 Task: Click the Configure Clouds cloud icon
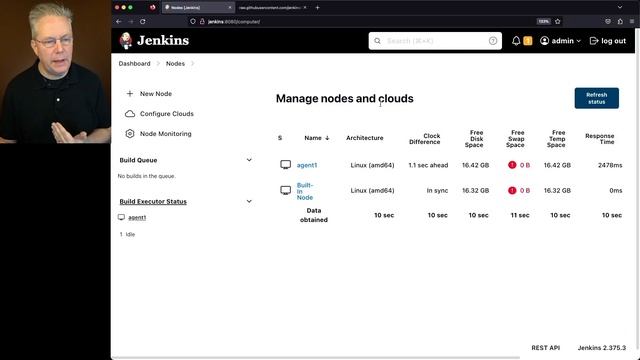(130, 113)
